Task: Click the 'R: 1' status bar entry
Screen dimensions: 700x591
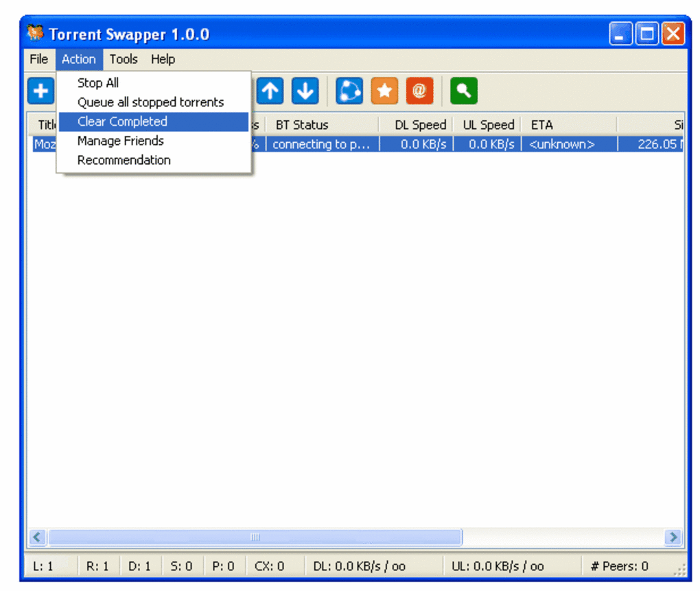Action: 97,566
